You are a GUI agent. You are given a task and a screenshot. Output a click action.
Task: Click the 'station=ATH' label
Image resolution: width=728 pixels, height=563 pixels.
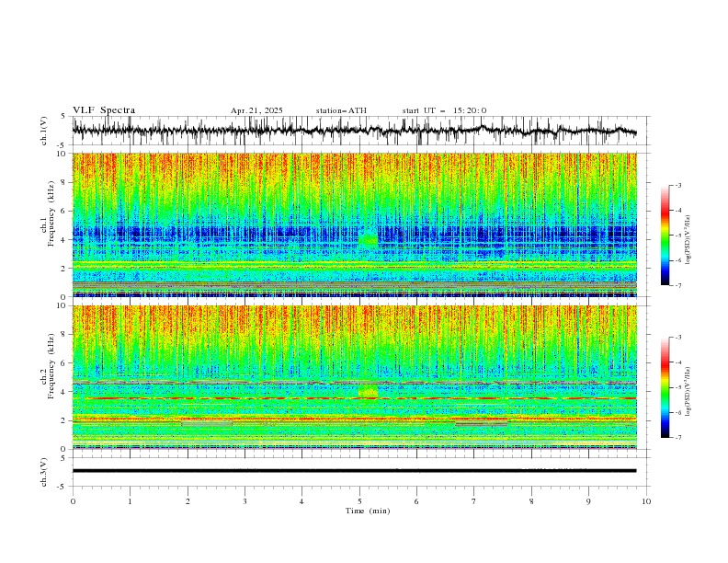(341, 110)
